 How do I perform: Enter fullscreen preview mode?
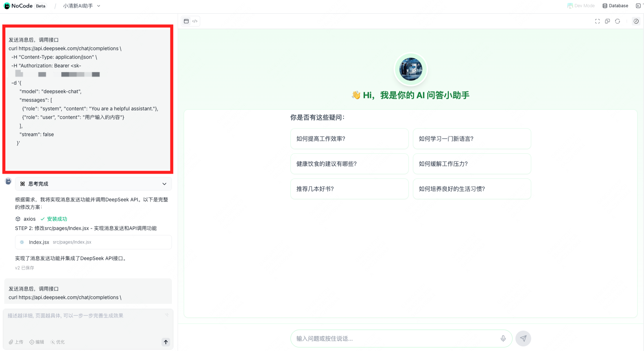click(x=597, y=21)
